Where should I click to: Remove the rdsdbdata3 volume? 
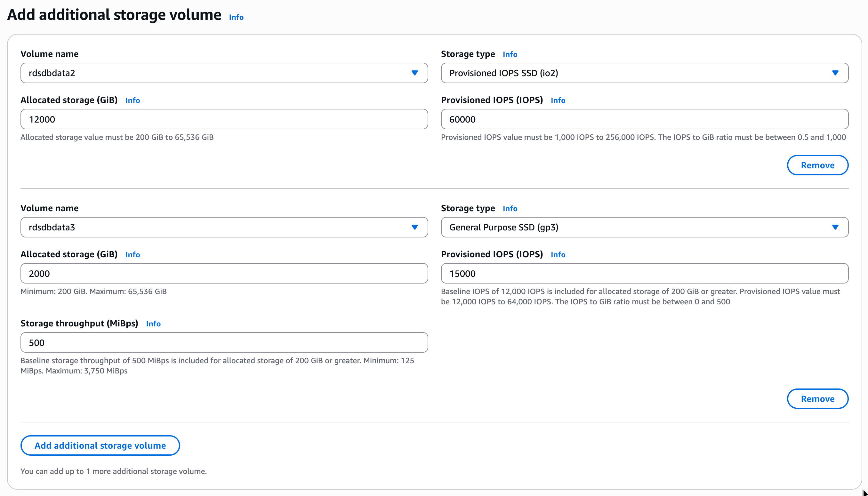(817, 399)
